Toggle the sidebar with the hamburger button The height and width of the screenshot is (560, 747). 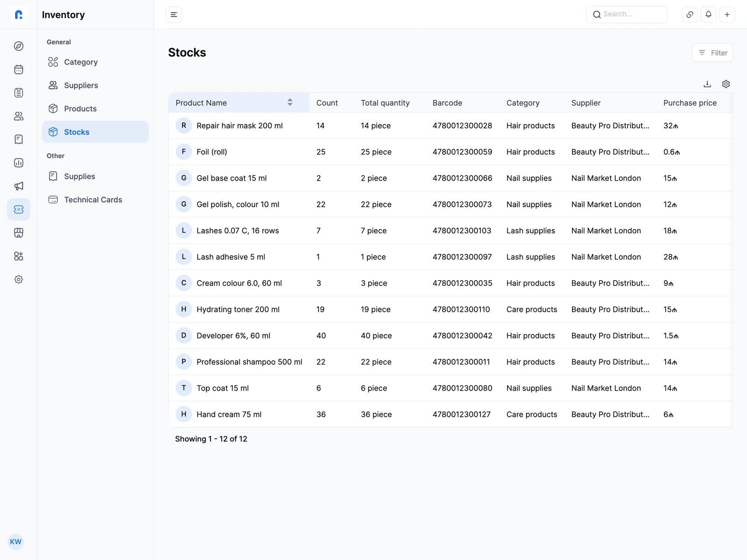tap(174, 14)
